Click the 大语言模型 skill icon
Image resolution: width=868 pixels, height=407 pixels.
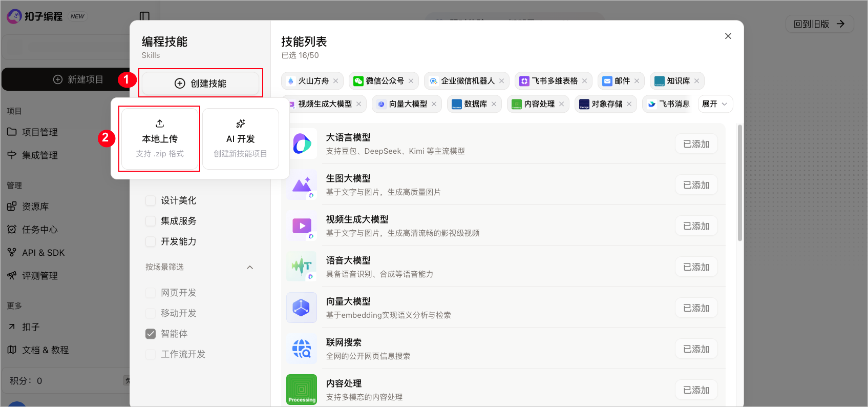[302, 144]
